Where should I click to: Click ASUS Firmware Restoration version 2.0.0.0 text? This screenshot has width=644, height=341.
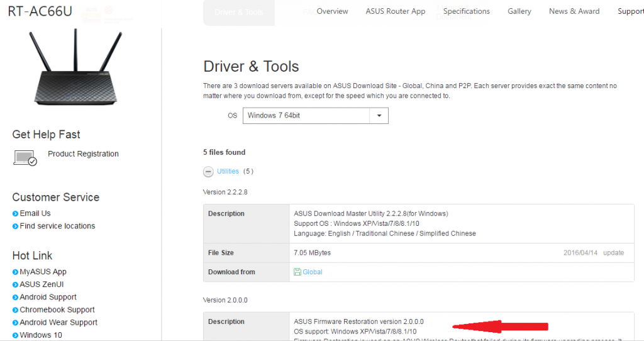click(x=358, y=322)
